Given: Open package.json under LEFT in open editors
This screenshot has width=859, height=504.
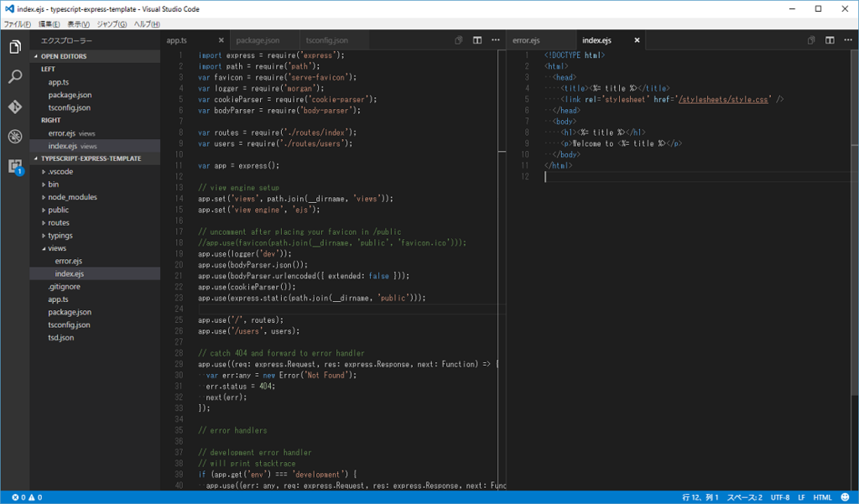Looking at the screenshot, I should (95, 95).
